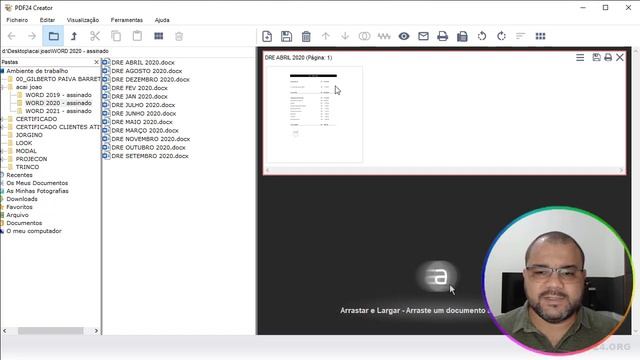Select O meu computador
Image resolution: width=640 pixels, height=360 pixels.
34,231
